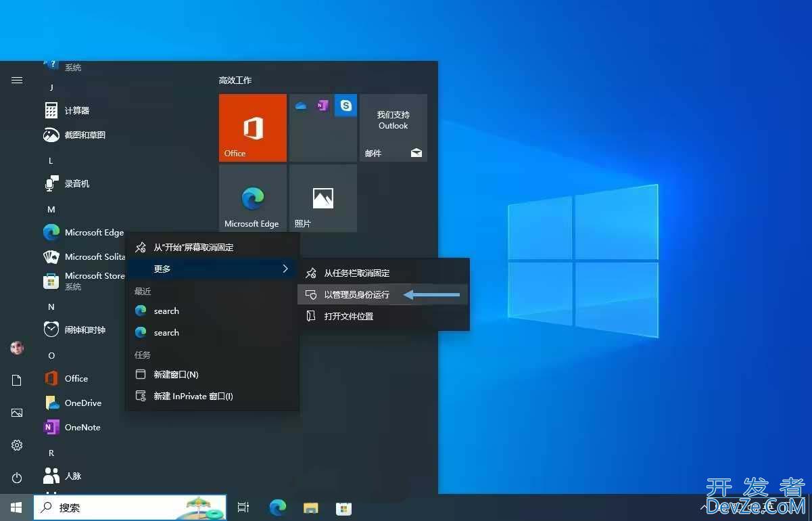
Task: Click the Power button in Start
Action: 17,478
